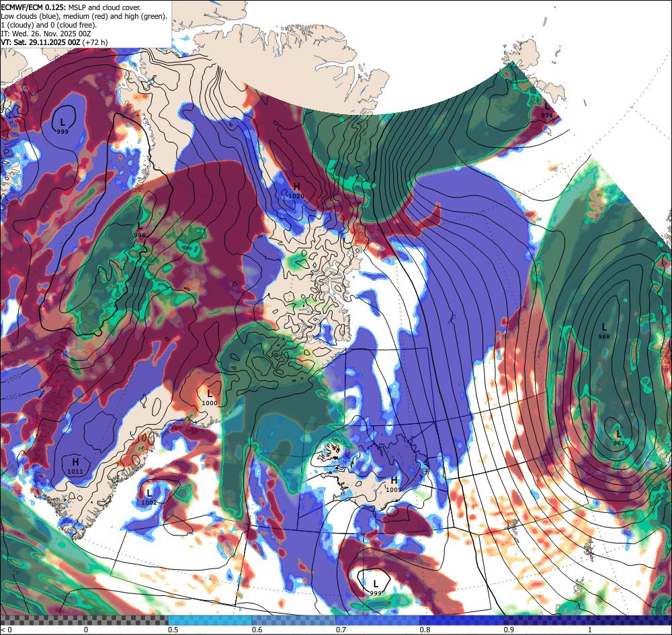Click the '1 (cloudy) and 0 (cloud free).' line
Screen dimensions: 672x635
[x=49, y=24]
